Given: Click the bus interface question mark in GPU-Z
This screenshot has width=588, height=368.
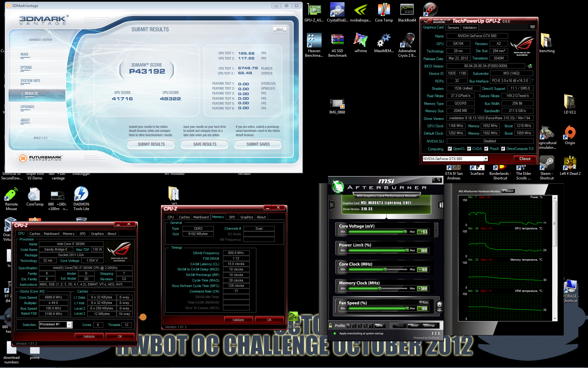Looking at the screenshot, I should [532, 81].
